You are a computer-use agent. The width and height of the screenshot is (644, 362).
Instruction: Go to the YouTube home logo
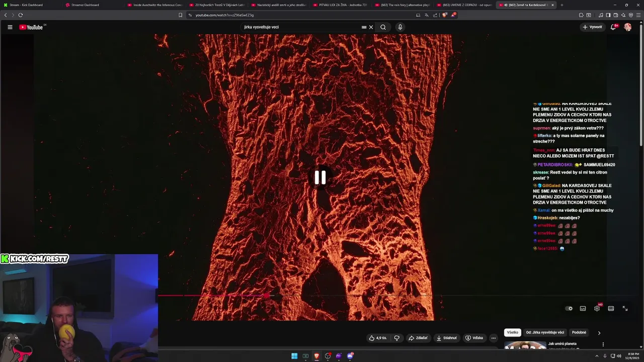click(x=31, y=27)
